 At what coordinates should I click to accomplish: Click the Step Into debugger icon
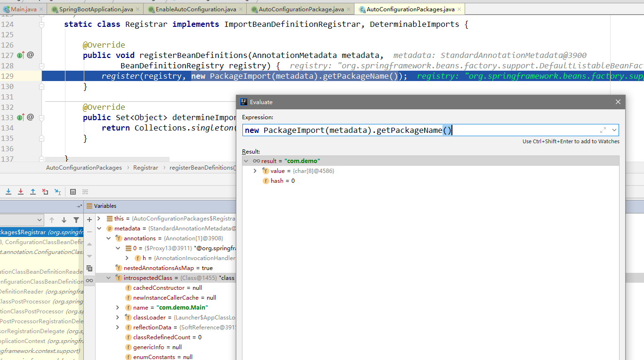point(8,192)
